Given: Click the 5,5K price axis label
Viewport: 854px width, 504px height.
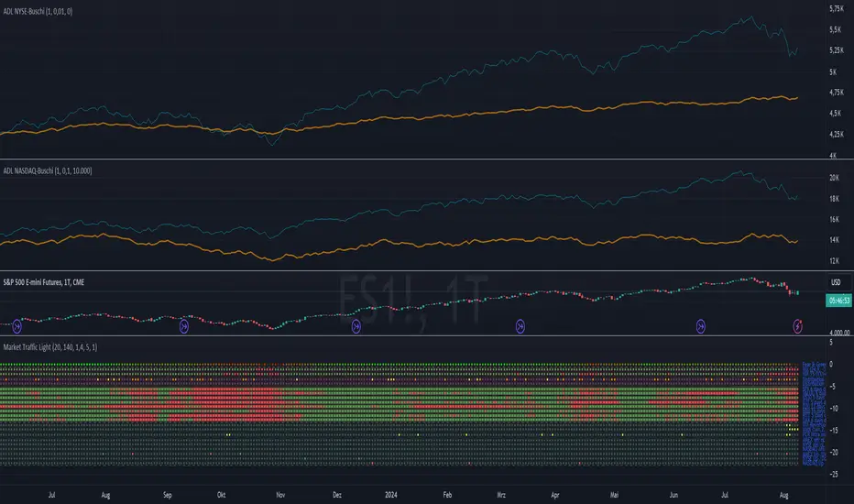Looking at the screenshot, I should (x=835, y=29).
